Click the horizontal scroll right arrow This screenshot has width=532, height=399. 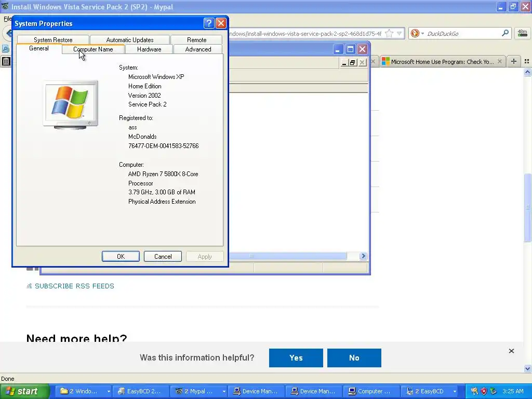(363, 256)
